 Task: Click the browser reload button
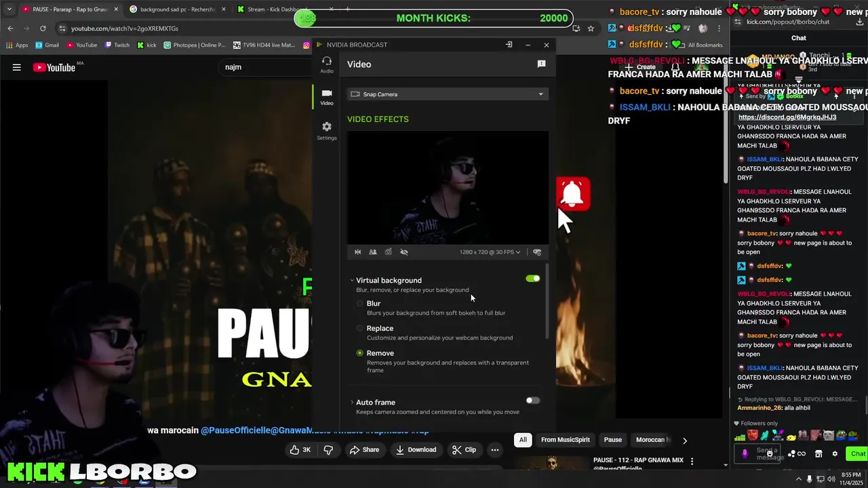coord(43,28)
